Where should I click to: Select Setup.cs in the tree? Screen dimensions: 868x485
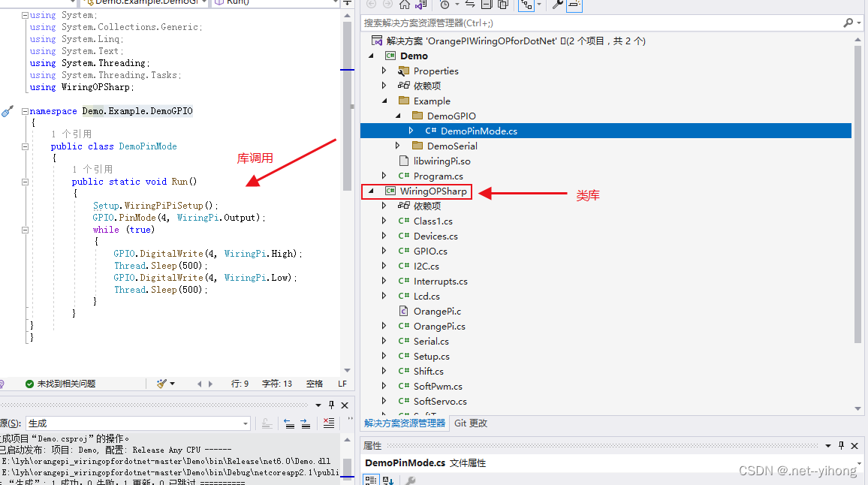(431, 357)
